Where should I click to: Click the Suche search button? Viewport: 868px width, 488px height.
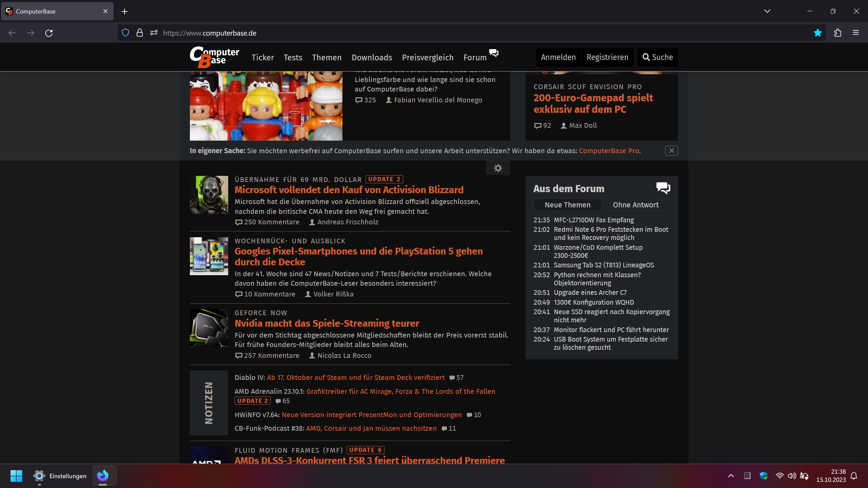[657, 57]
